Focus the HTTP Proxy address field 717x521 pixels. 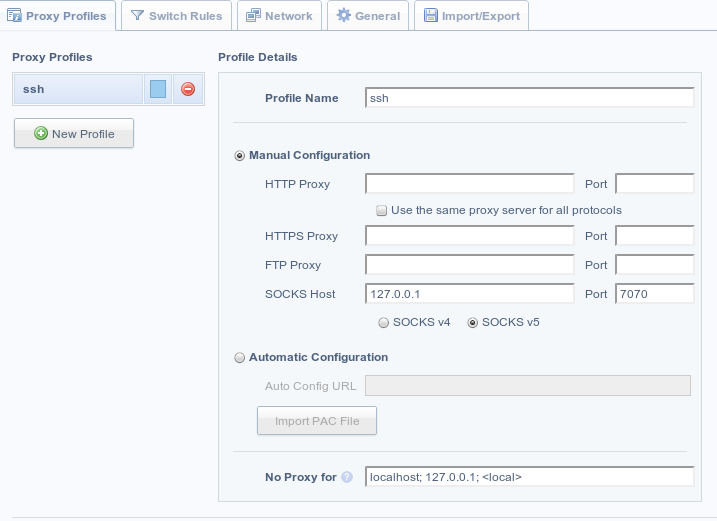[469, 184]
